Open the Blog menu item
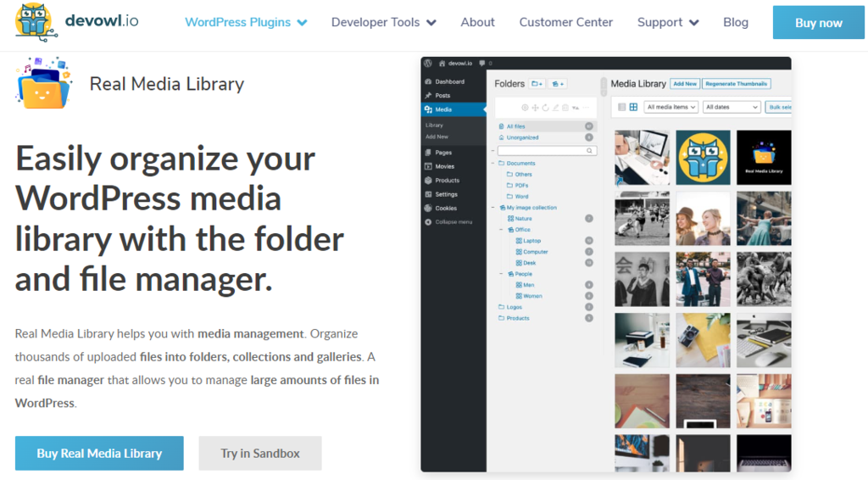The image size is (868, 480). pos(736,22)
